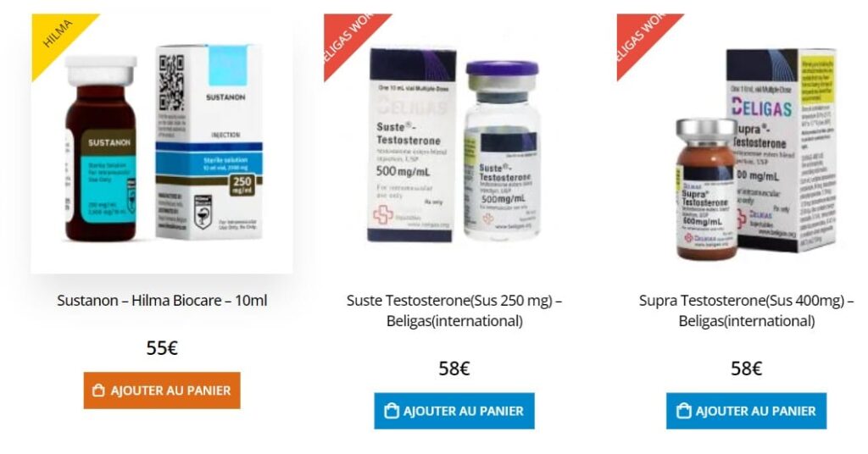
Task: Add Suste Testosterone to cart with the blue button
Action: [454, 411]
